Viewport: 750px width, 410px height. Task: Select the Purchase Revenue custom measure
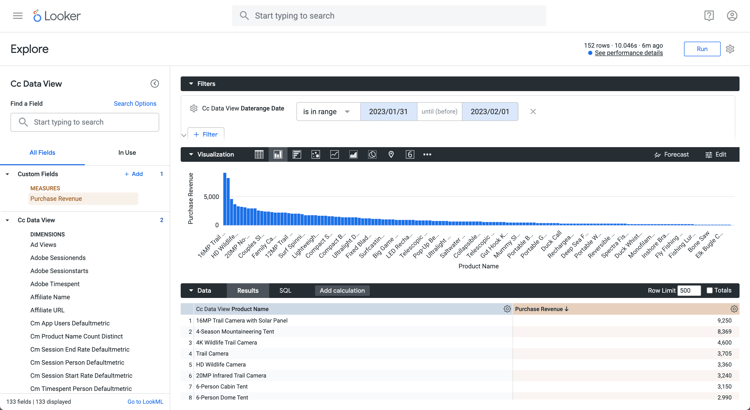pos(83,199)
